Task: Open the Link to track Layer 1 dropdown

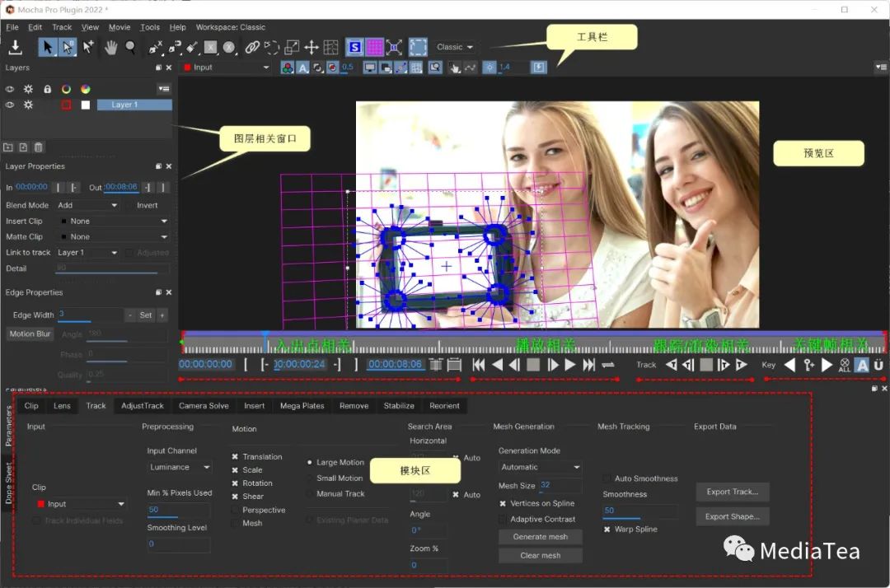Action: point(87,253)
